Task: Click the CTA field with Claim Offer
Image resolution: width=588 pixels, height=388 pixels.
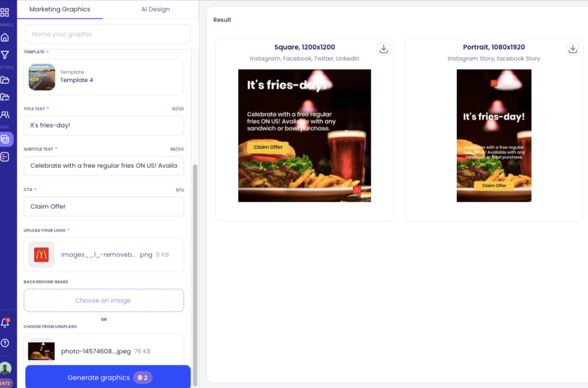Action: point(104,207)
